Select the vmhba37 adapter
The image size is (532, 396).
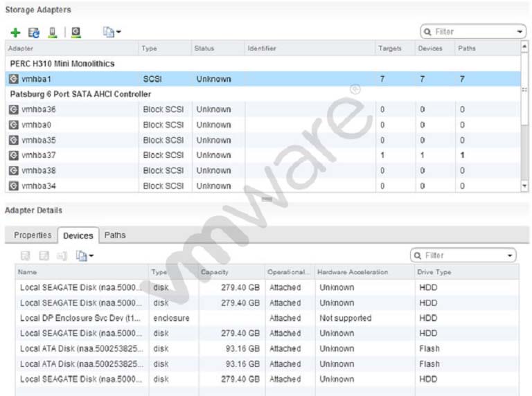coord(263,155)
